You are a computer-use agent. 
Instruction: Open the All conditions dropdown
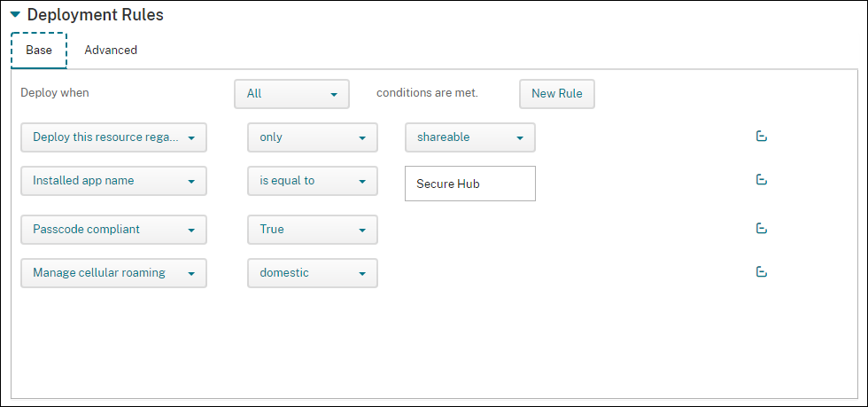(291, 94)
